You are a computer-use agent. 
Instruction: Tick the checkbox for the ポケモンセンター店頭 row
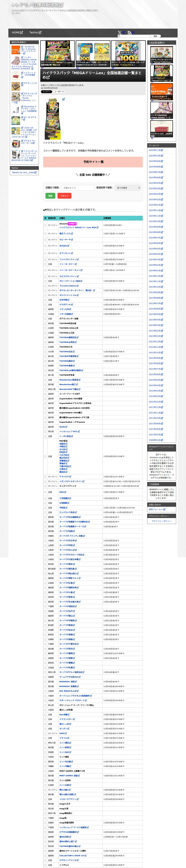[x=45, y=319]
